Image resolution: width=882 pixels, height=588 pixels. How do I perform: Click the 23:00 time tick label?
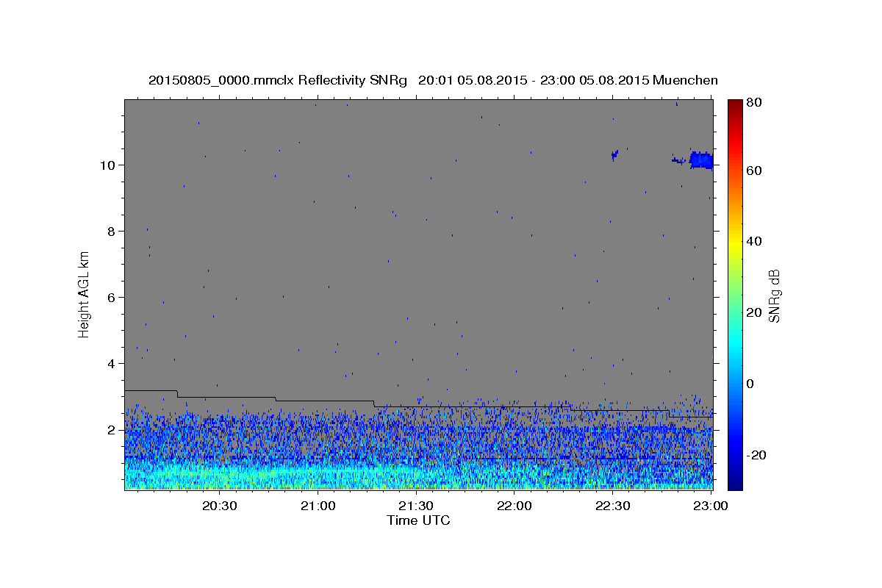tap(710, 506)
